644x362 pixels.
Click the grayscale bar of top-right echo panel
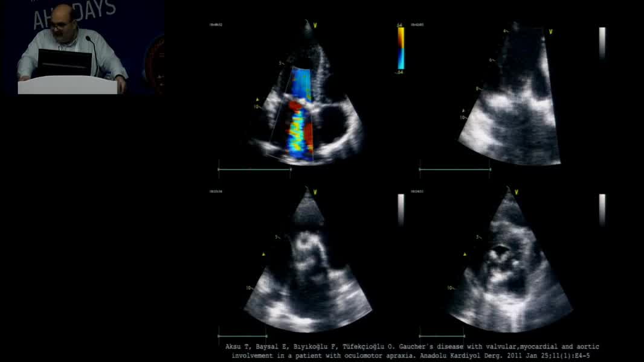click(602, 43)
